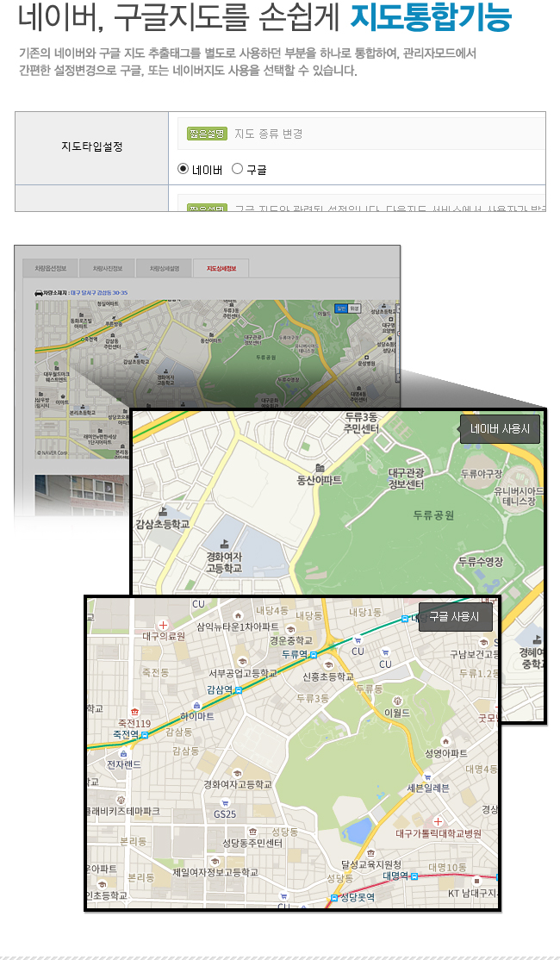Click the 네이버 사용시 label on Naver map
Screen dimensions: 560x960
click(x=500, y=429)
